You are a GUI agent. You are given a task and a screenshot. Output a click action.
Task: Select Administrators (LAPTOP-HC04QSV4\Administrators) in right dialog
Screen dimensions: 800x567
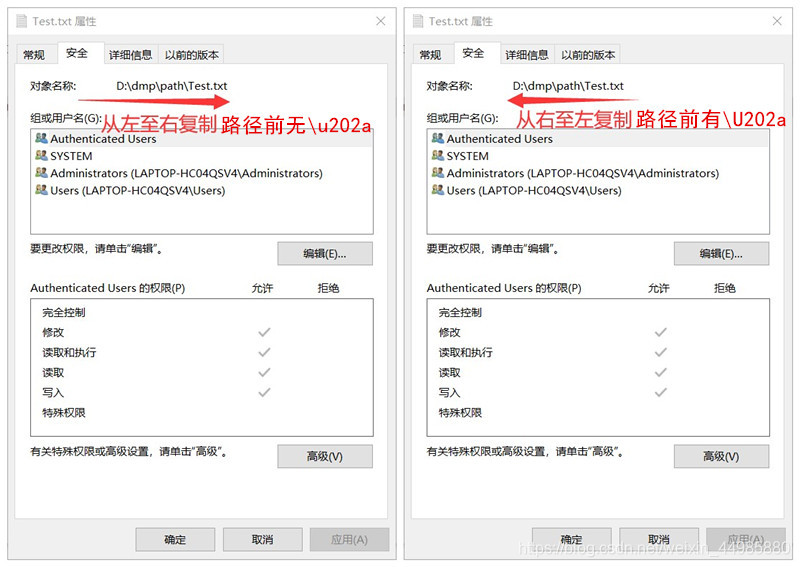pos(598,174)
